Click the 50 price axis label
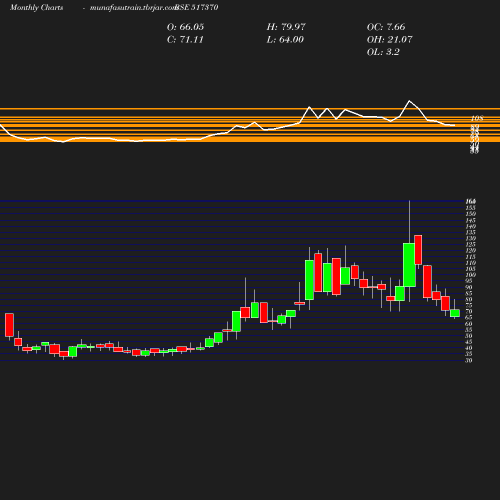This screenshot has width=500, height=500. [469, 336]
